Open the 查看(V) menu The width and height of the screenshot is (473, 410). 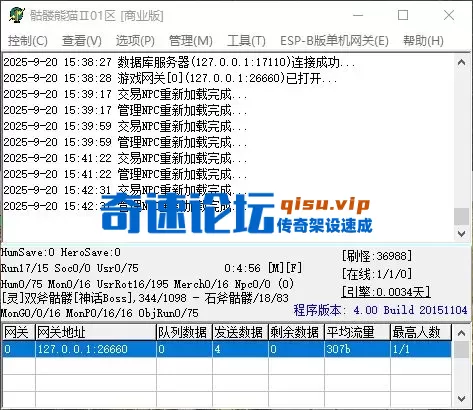[x=82, y=41]
